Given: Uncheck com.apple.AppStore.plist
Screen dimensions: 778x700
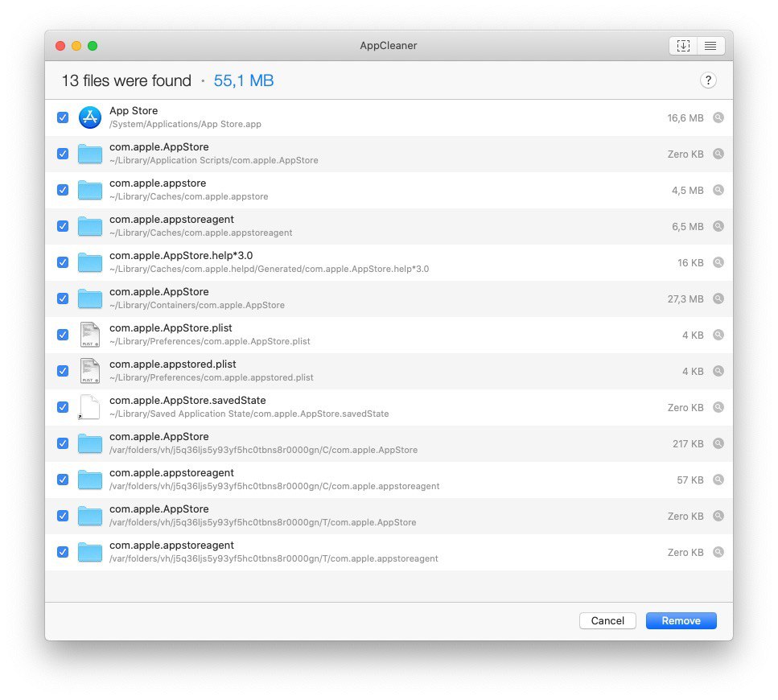Looking at the screenshot, I should [63, 335].
